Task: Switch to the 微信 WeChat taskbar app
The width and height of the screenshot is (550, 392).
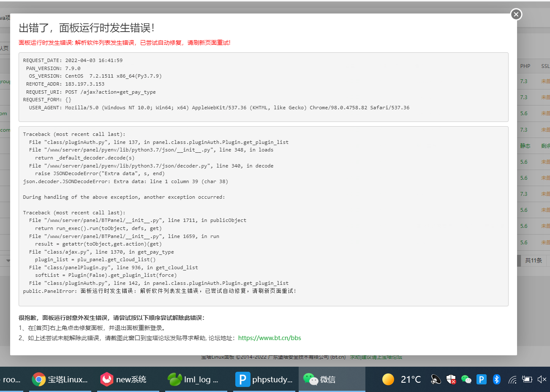Action: click(x=332, y=379)
